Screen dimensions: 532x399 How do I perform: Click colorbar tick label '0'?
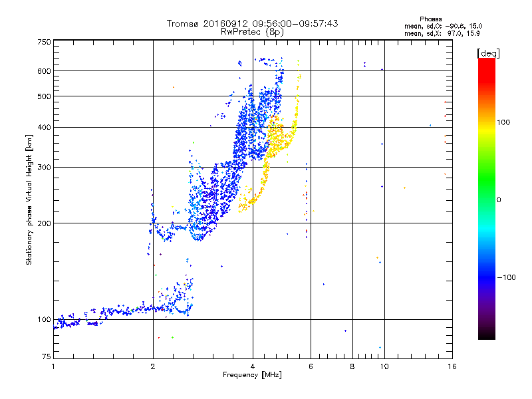499,200
